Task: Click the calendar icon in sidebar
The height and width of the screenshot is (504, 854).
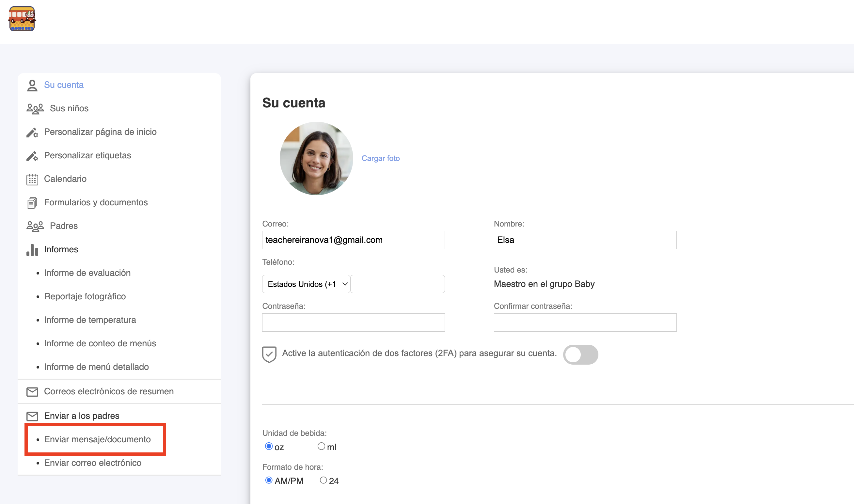Action: tap(32, 179)
